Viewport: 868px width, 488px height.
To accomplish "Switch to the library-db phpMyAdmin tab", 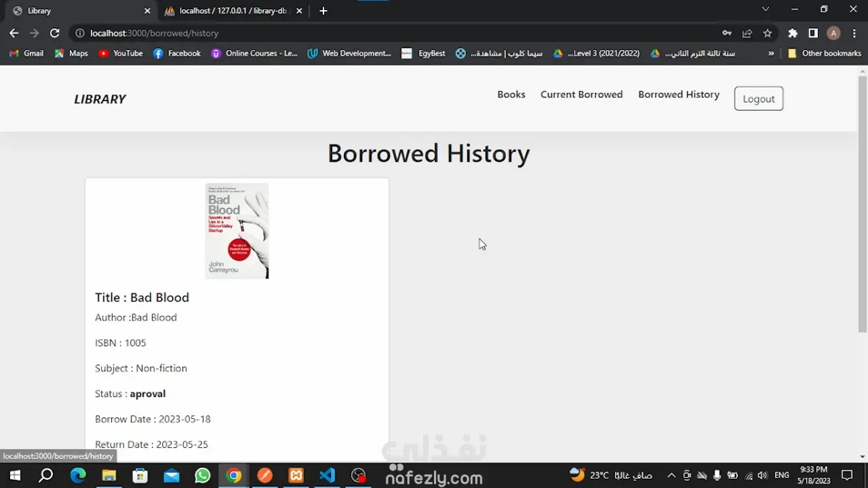I will tap(231, 11).
